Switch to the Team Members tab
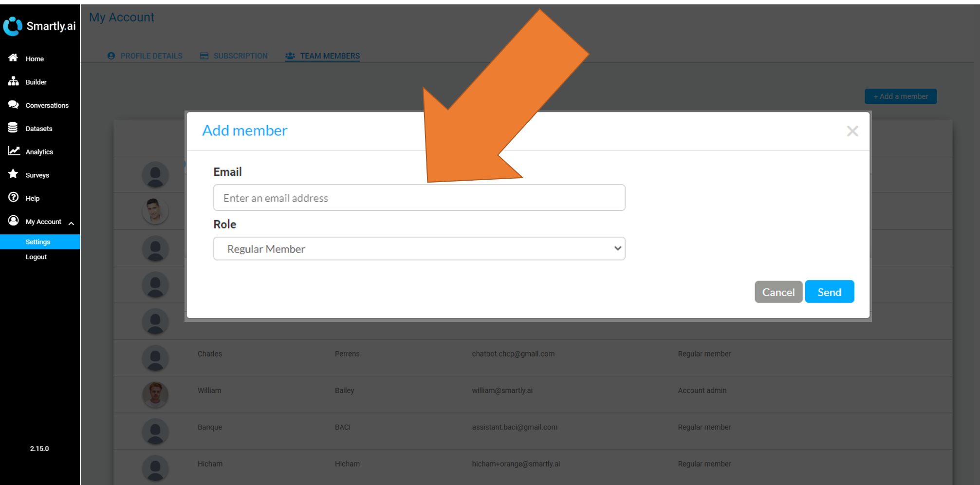 (322, 56)
